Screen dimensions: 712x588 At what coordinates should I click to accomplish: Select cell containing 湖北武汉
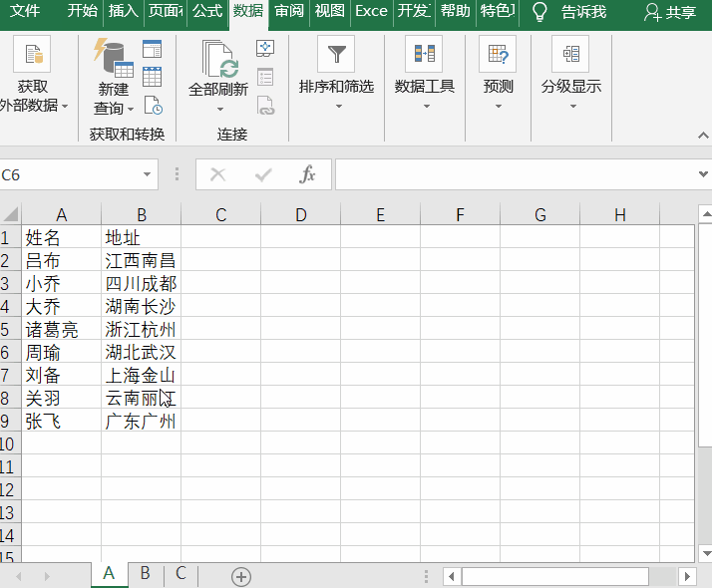click(142, 352)
